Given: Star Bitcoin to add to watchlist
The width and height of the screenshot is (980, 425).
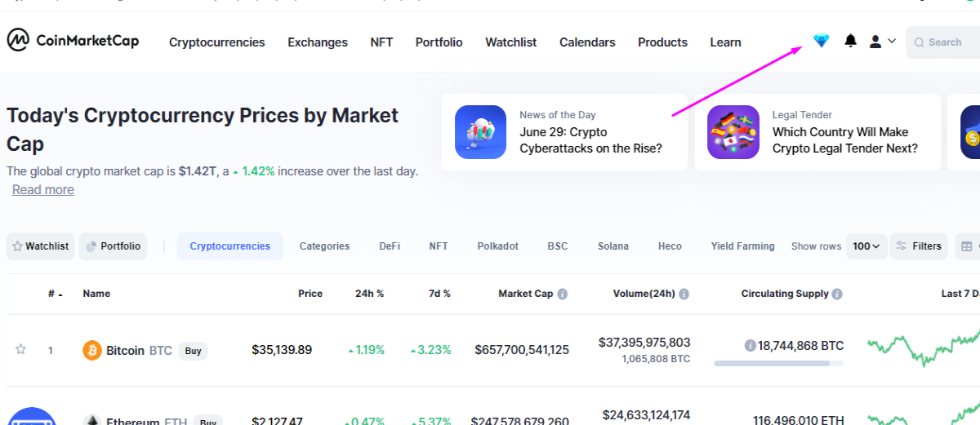Looking at the screenshot, I should 21,349.
